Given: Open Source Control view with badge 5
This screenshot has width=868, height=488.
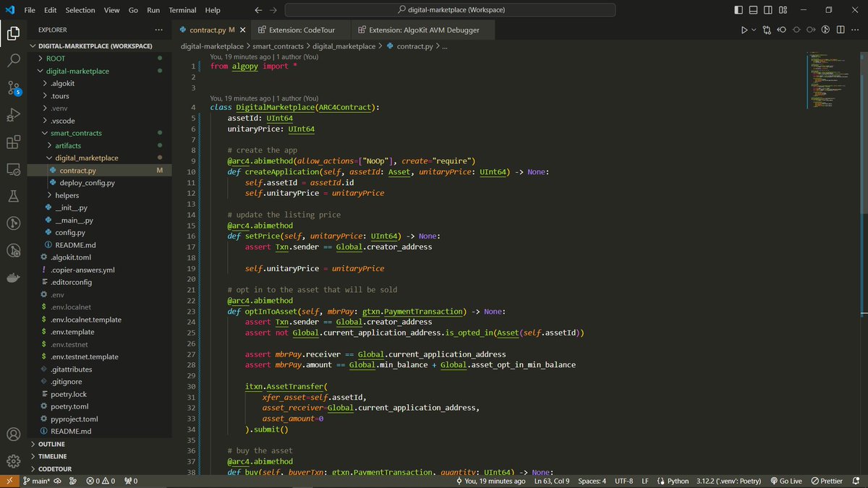Looking at the screenshot, I should coord(13,88).
